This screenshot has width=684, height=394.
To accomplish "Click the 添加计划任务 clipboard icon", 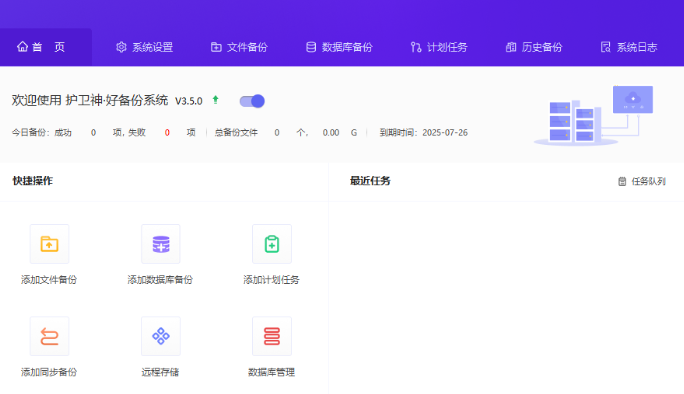I will pos(272,244).
